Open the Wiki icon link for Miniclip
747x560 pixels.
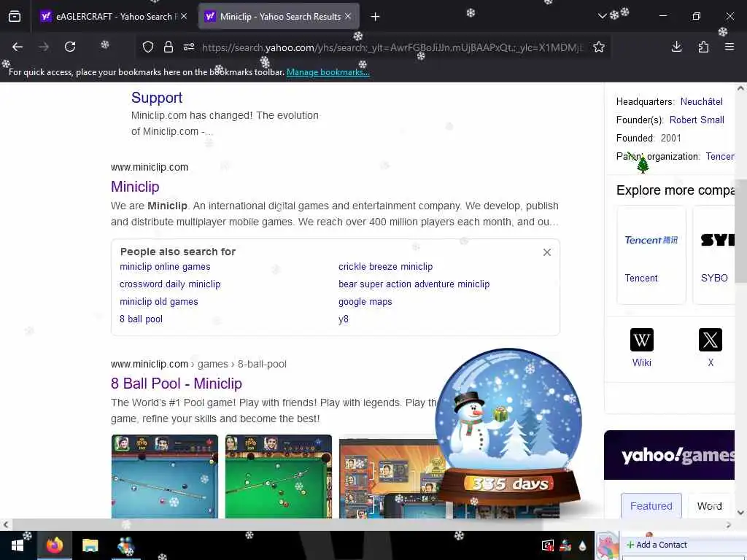pos(642,348)
